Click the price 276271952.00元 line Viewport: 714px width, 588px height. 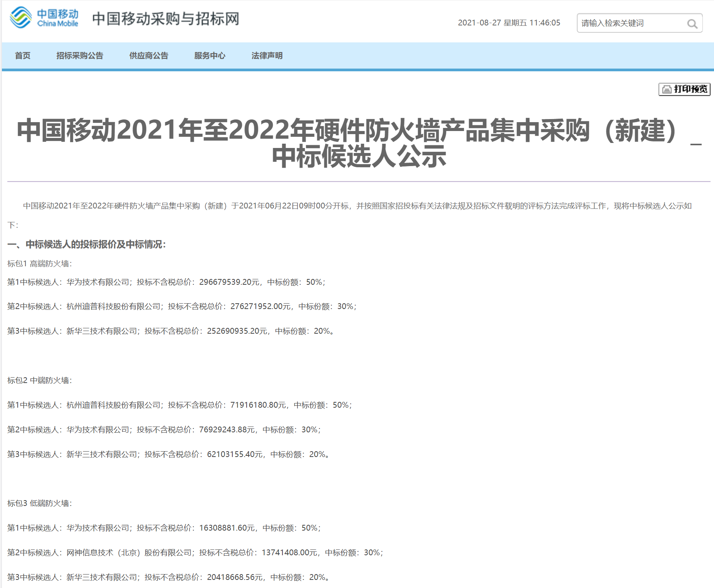click(x=182, y=306)
